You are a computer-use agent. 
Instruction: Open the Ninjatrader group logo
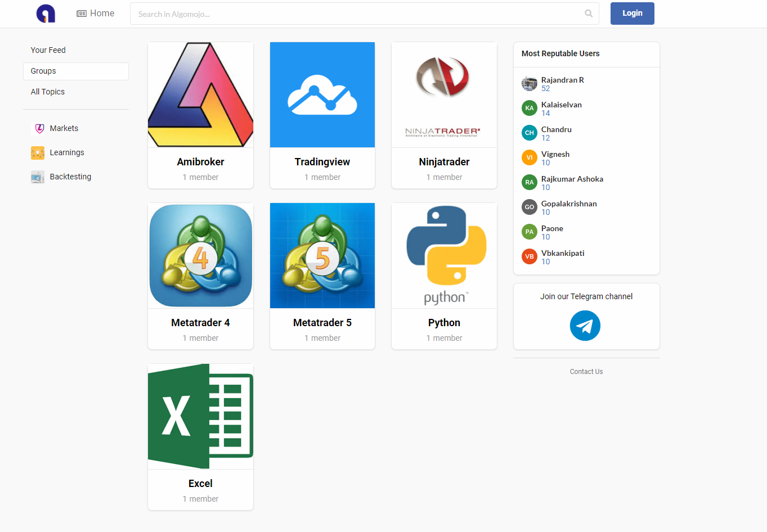[444, 95]
